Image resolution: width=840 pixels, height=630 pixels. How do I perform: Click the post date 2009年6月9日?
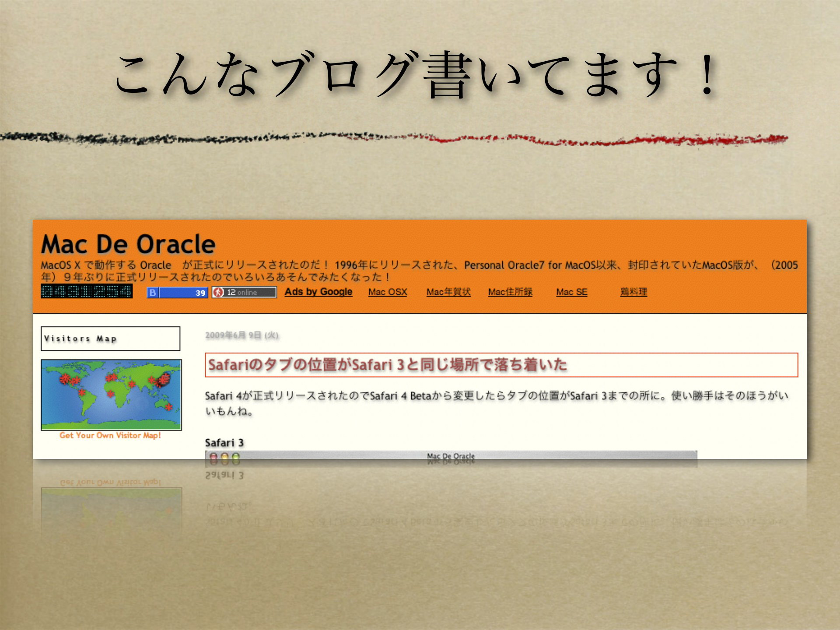[x=242, y=335]
